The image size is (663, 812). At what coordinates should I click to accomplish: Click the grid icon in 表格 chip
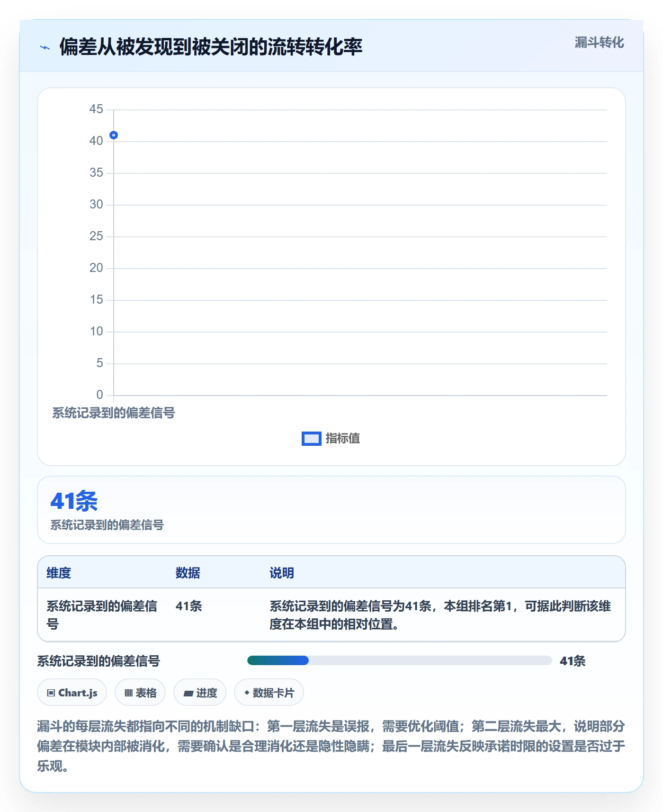pyautogui.click(x=128, y=693)
